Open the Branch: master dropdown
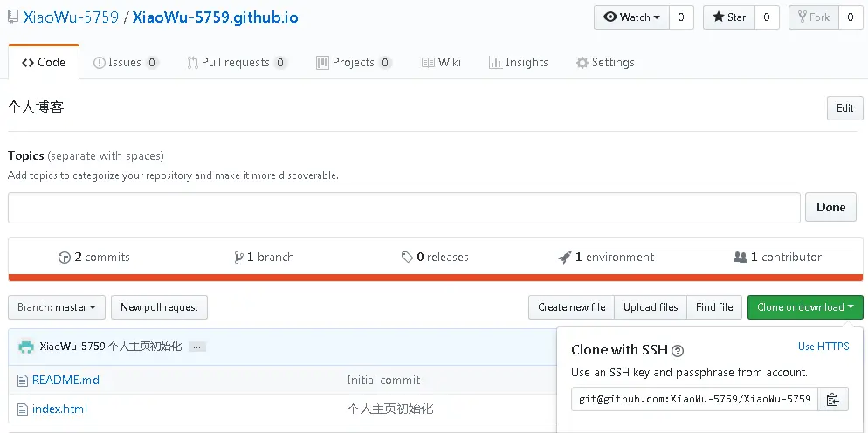 pyautogui.click(x=57, y=307)
